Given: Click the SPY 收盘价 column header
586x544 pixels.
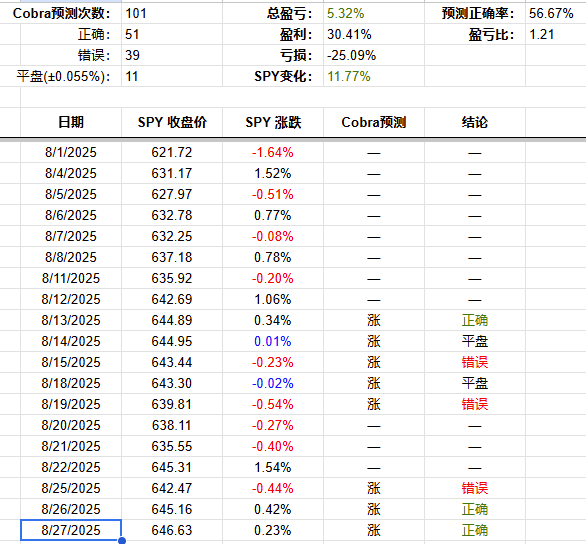Looking at the screenshot, I should 172,122.
